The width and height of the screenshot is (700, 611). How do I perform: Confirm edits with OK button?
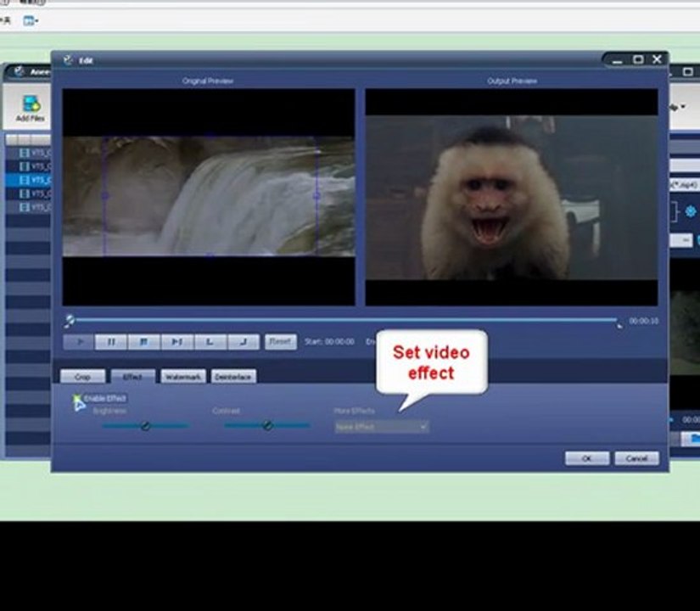pyautogui.click(x=587, y=458)
